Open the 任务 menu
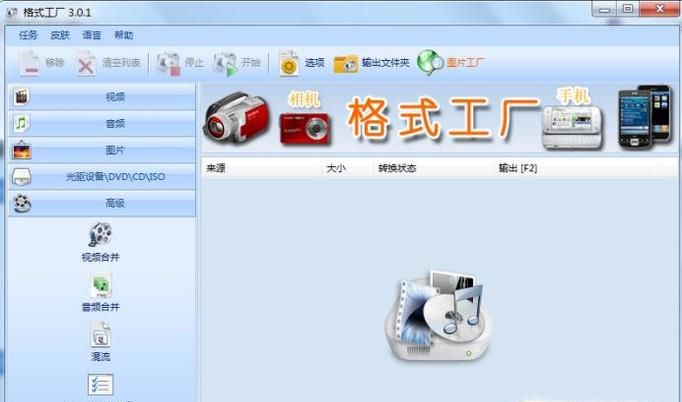 coord(28,34)
